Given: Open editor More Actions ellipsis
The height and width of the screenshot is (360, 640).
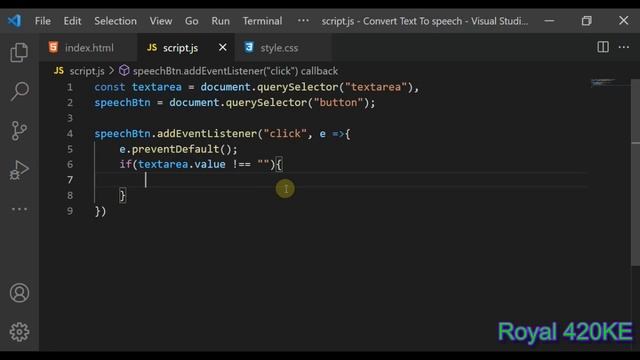Looking at the screenshot, I should [624, 47].
